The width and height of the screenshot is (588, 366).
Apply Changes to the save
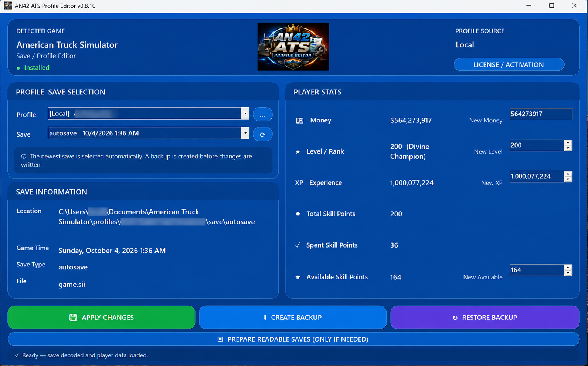101,317
